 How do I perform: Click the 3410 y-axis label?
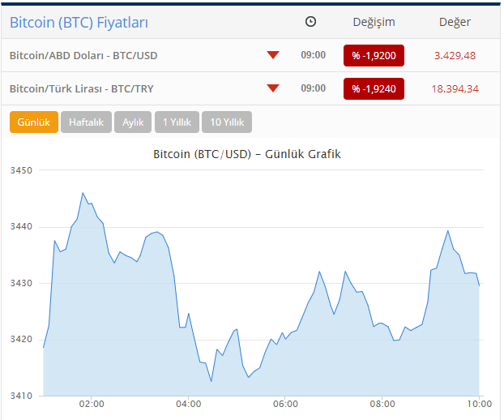(x=21, y=396)
